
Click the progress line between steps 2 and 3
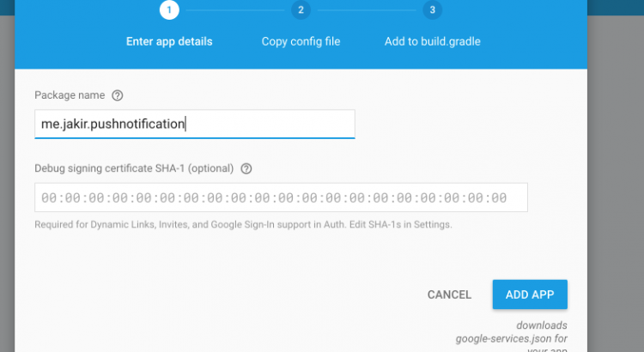pyautogui.click(x=366, y=10)
